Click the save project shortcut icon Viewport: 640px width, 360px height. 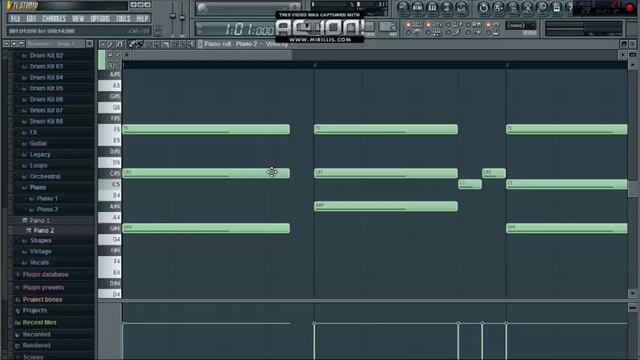tap(498, 8)
